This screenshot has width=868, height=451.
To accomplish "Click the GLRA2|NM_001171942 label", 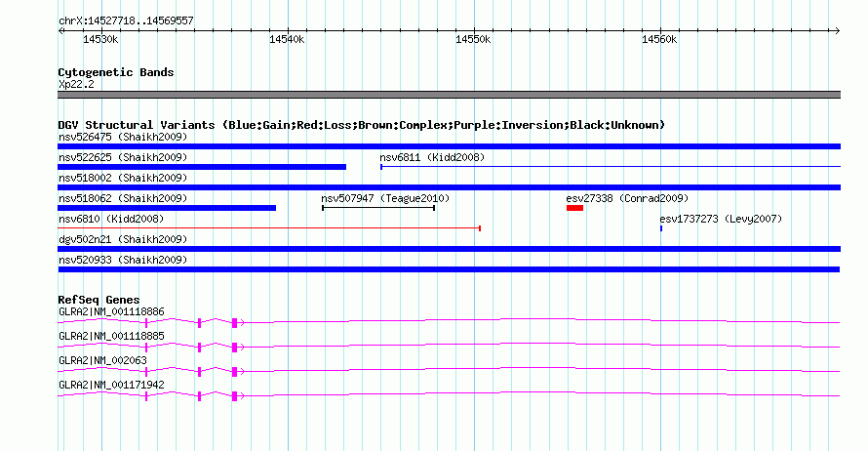I will click(111, 385).
